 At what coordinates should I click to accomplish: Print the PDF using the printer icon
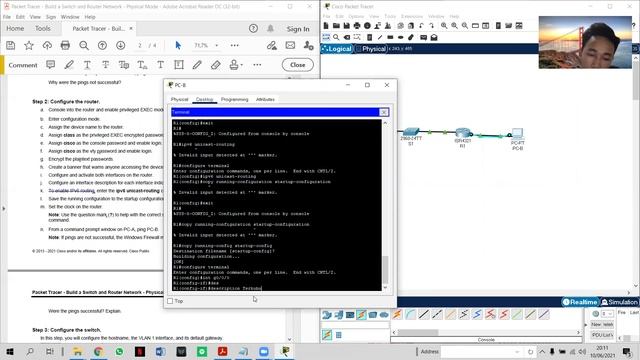[65, 45]
